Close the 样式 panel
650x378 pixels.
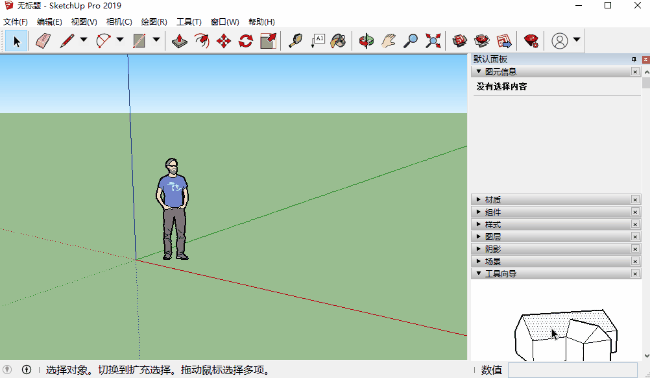635,225
